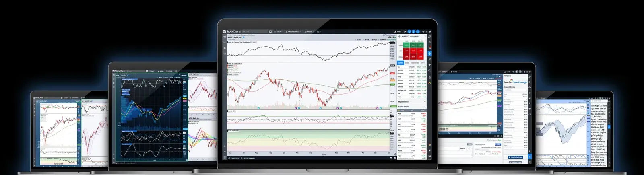644x175 pixels.
Task: Select the annotate pencil icon beside SAVE
Action: 405,31
